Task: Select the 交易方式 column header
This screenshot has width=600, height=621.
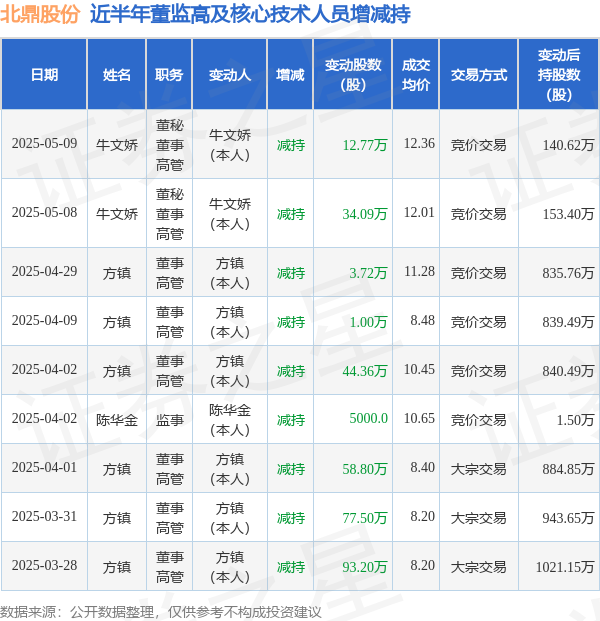Action: click(478, 75)
